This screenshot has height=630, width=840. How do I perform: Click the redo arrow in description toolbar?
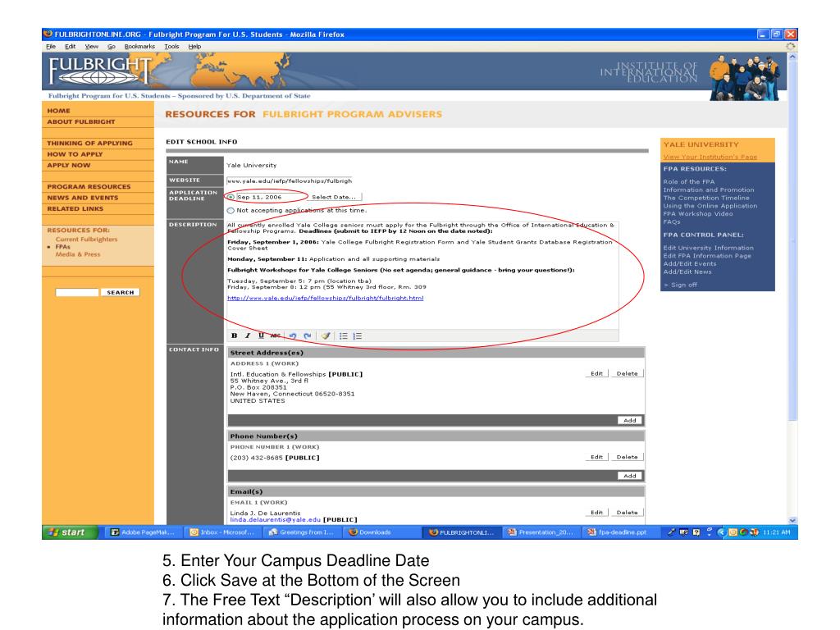[307, 336]
